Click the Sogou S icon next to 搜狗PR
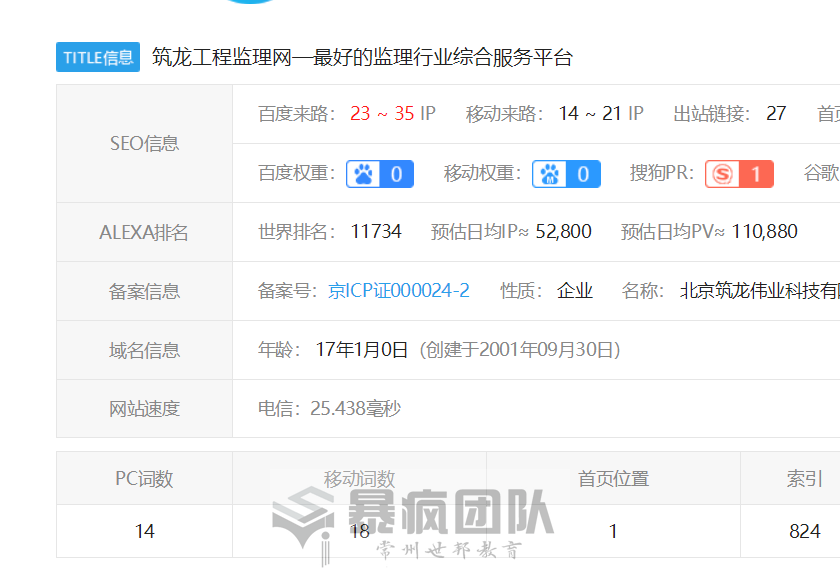Image resolution: width=840 pixels, height=568 pixels. click(x=722, y=174)
